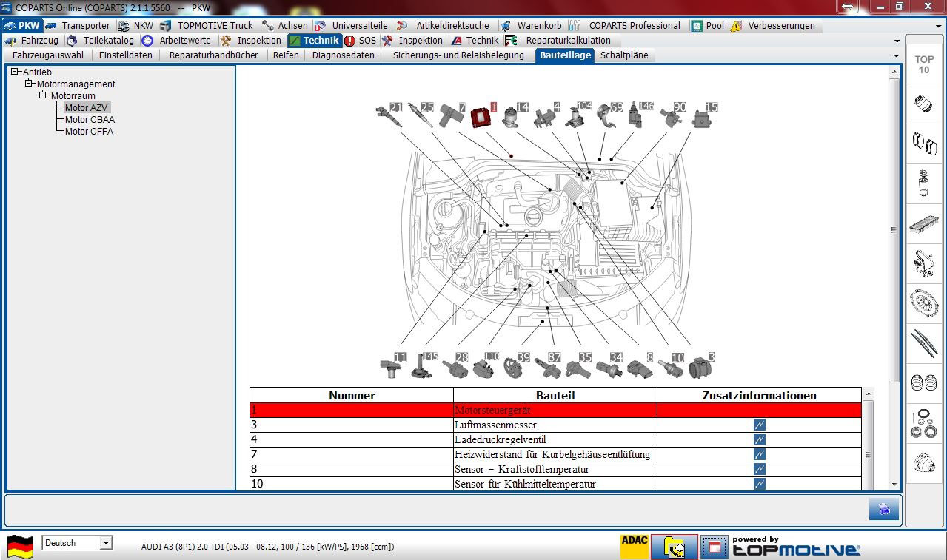Switch to the Schaltpläne tab

(x=624, y=55)
